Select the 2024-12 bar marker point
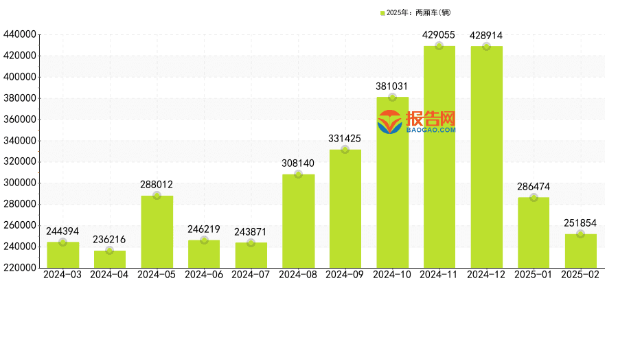Screen dimensions: 618x364 click(x=486, y=46)
